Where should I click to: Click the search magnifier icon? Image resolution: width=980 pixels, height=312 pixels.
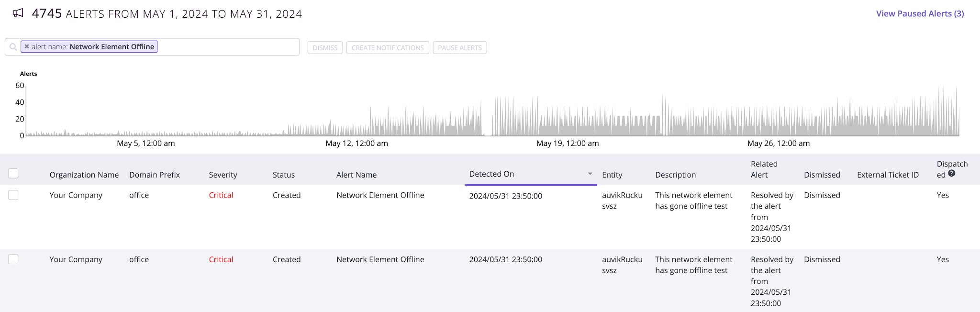(13, 47)
